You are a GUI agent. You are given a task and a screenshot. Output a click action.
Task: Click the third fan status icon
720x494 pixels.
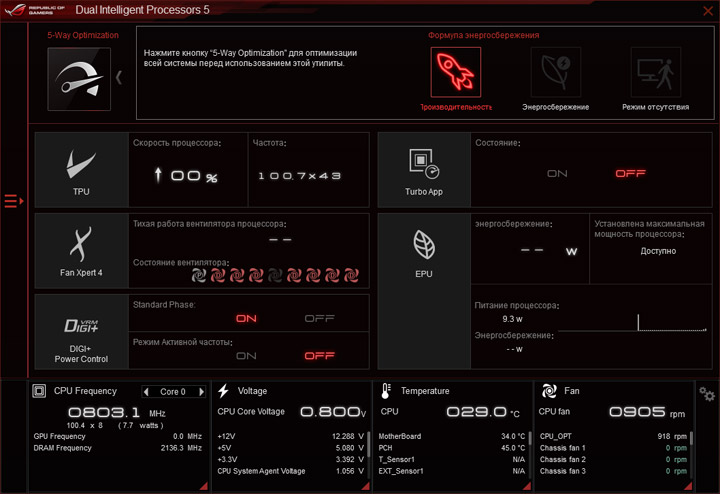pos(237,275)
